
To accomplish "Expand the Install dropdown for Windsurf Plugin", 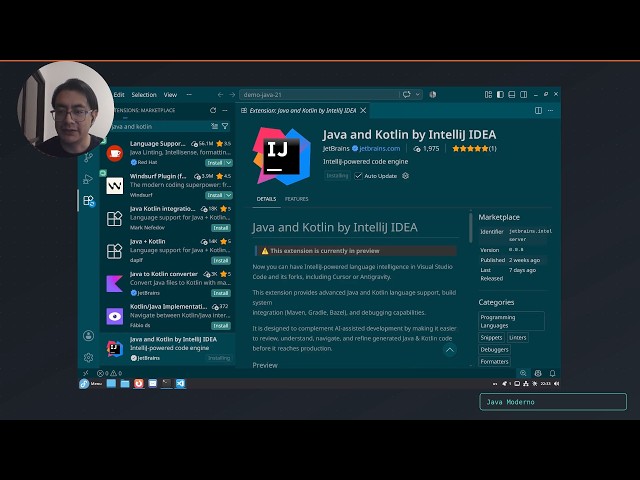I will pyautogui.click(x=229, y=196).
